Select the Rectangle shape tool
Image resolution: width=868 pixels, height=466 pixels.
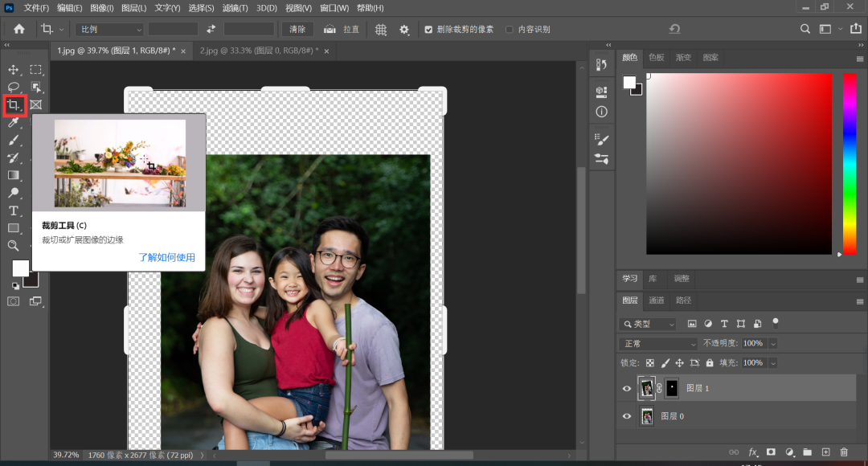(14, 228)
